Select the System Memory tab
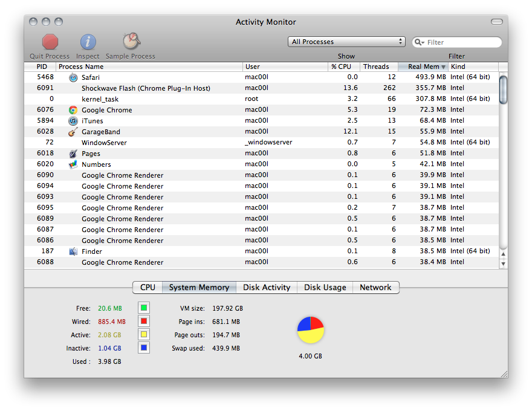 [x=199, y=287]
